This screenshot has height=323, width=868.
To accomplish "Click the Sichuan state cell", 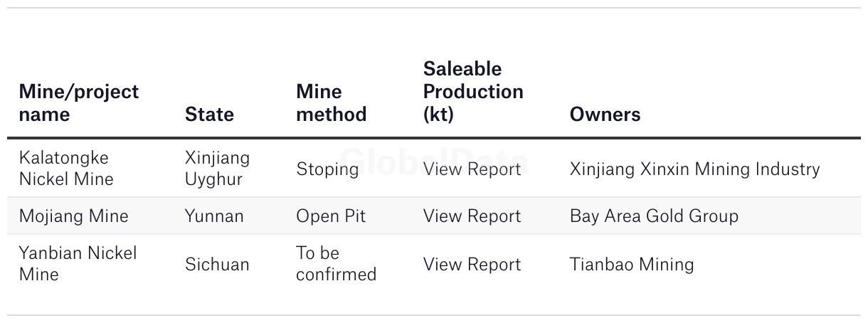I will coord(217,264).
